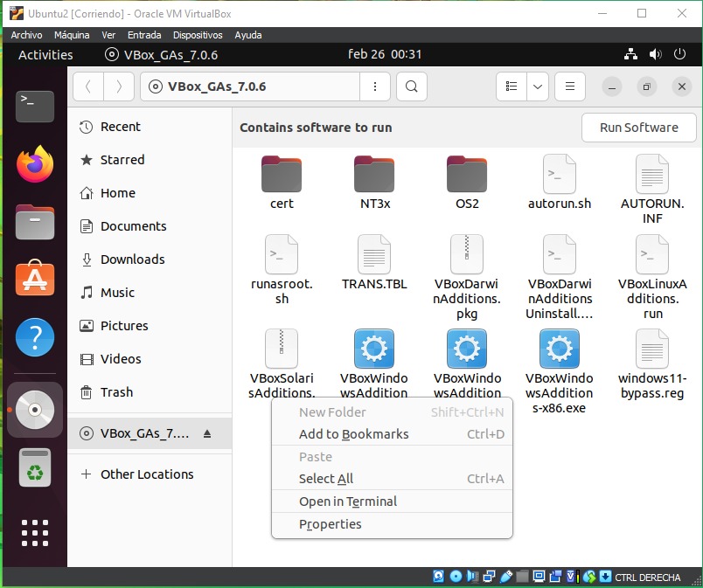The height and width of the screenshot is (588, 703).
Task: Toggle list view mode button
Action: point(512,86)
